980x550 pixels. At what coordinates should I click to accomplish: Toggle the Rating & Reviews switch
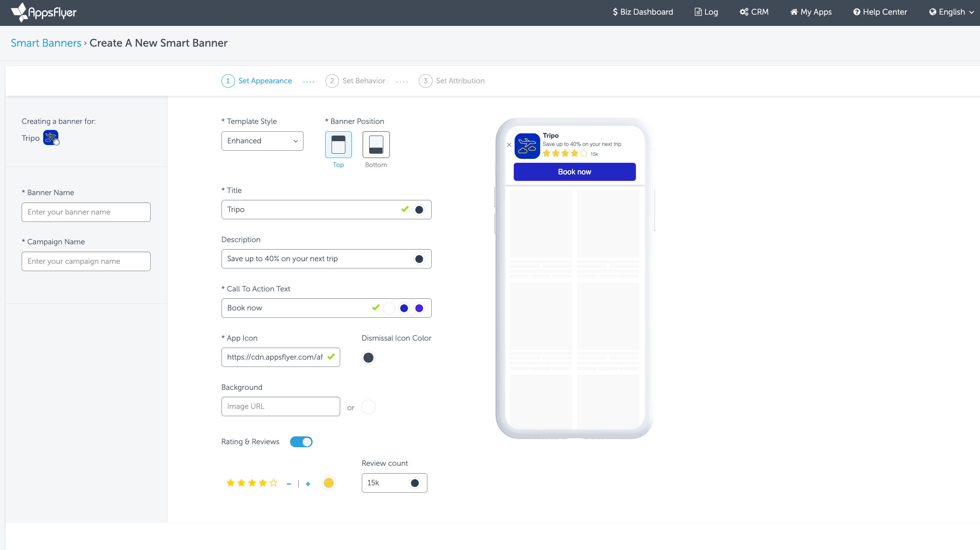pos(301,442)
